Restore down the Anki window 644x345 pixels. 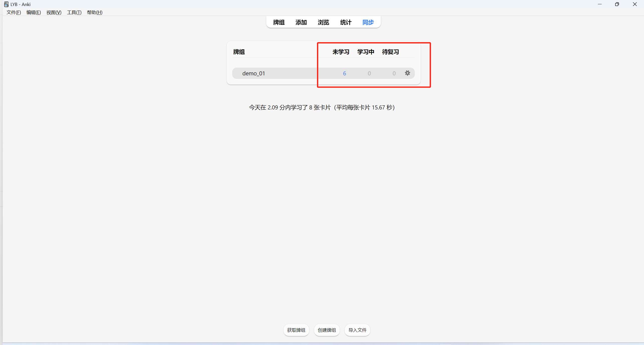pyautogui.click(x=617, y=4)
